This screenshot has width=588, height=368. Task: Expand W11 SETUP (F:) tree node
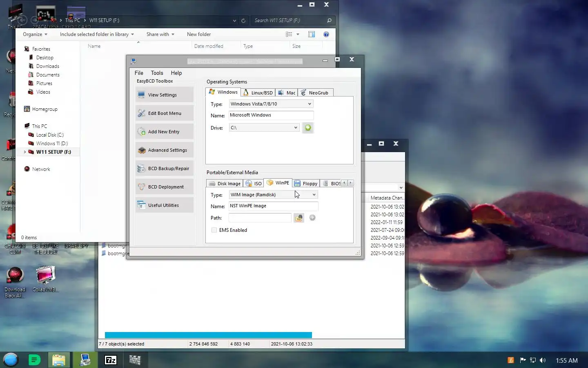25,152
